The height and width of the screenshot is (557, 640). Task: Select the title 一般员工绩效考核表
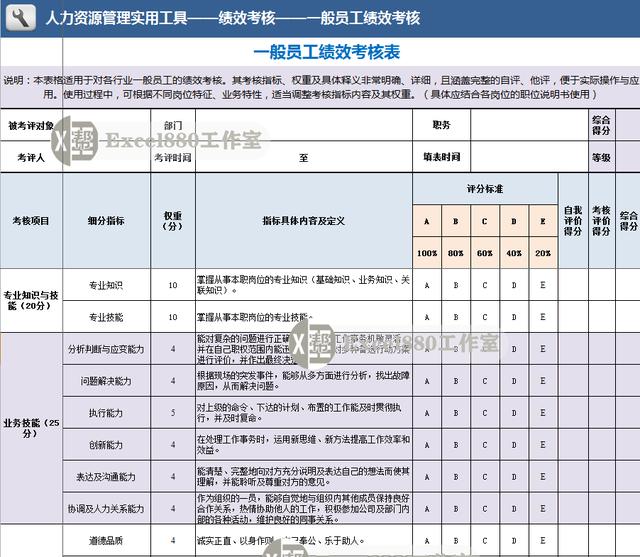pos(327,52)
